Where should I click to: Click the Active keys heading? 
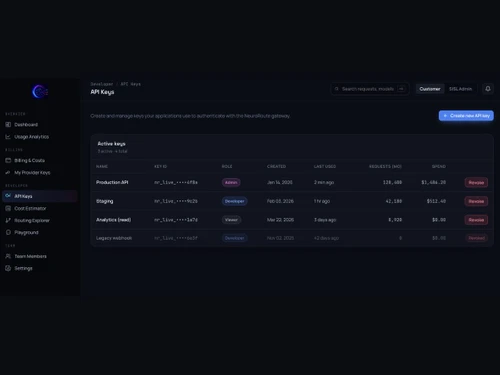pyautogui.click(x=111, y=144)
